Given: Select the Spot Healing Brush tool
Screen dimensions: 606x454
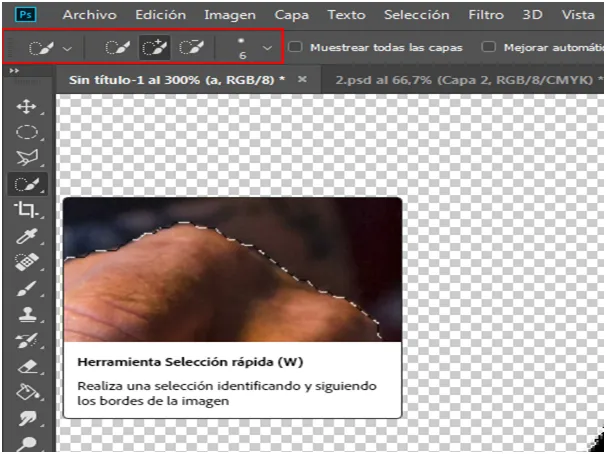Looking at the screenshot, I should pyautogui.click(x=26, y=262).
